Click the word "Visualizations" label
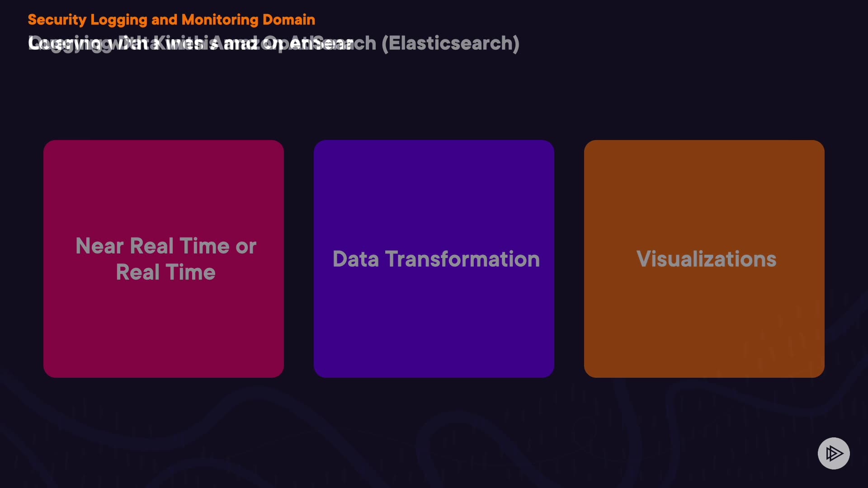Viewport: 868px width, 488px height. click(706, 259)
